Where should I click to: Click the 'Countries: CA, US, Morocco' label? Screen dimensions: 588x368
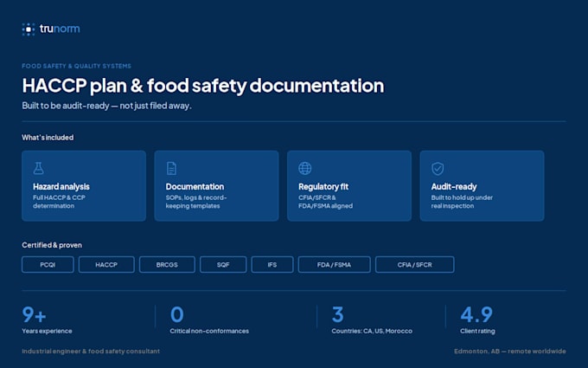point(372,331)
